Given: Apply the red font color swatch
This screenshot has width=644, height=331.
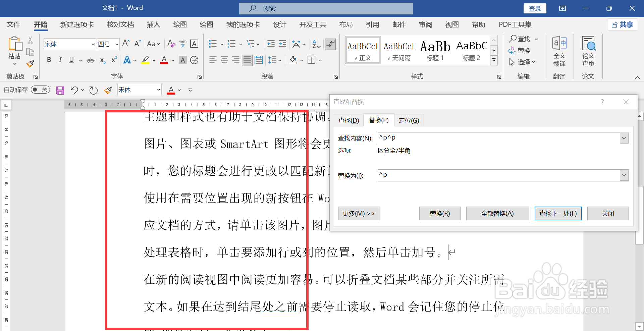Looking at the screenshot, I should tap(164, 60).
